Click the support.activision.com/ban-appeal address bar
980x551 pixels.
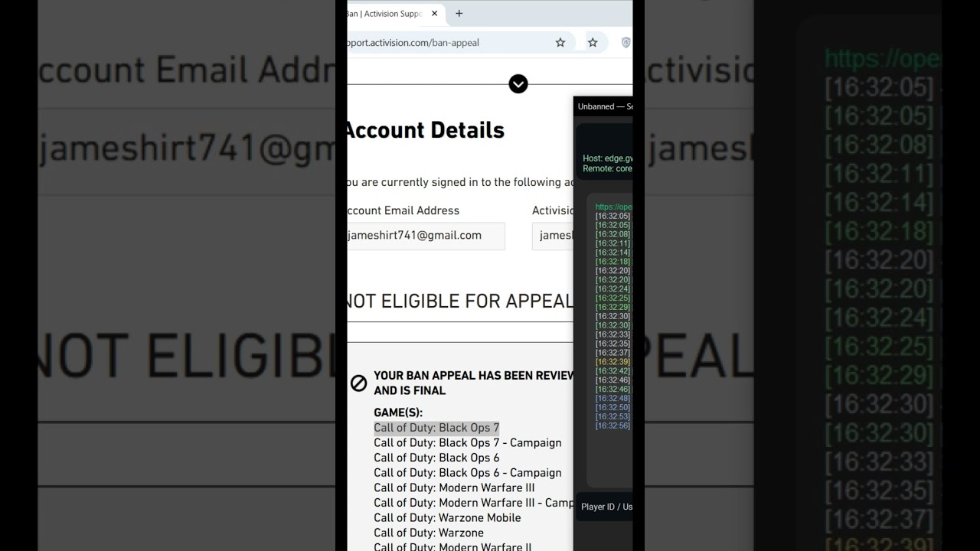pos(461,43)
